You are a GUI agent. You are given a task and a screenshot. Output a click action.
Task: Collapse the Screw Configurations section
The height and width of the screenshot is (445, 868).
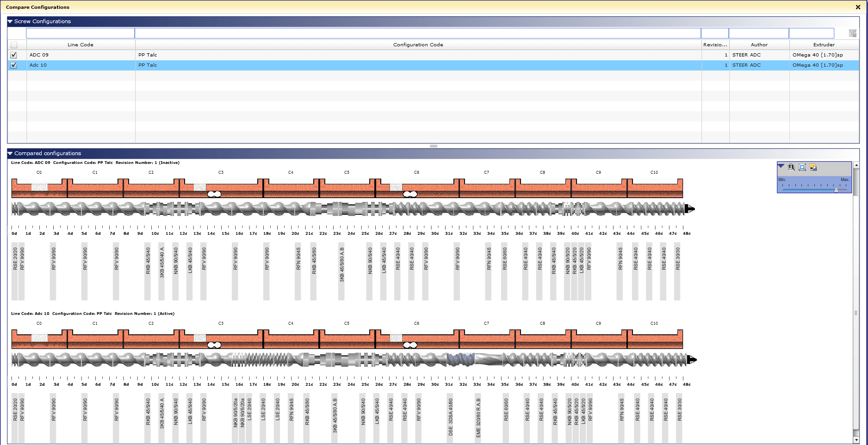pyautogui.click(x=10, y=21)
